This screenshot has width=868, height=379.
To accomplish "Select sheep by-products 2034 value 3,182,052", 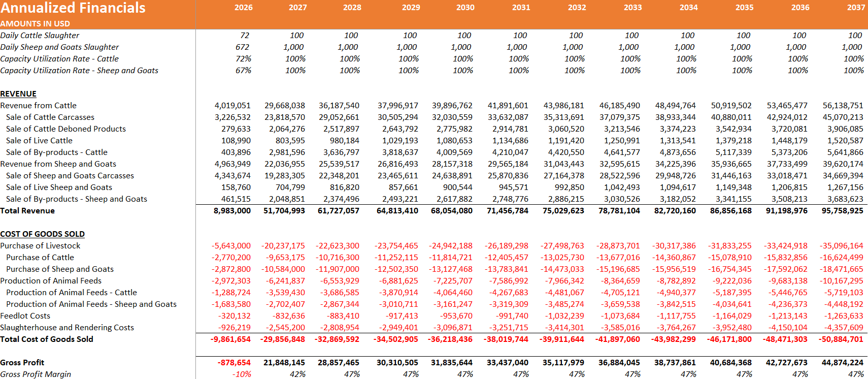I will coord(678,199).
